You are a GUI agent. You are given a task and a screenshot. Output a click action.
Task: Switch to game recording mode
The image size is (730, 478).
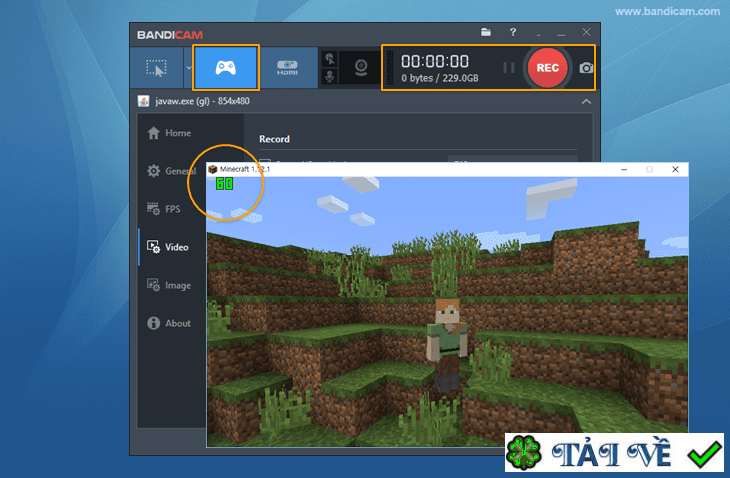click(x=226, y=67)
